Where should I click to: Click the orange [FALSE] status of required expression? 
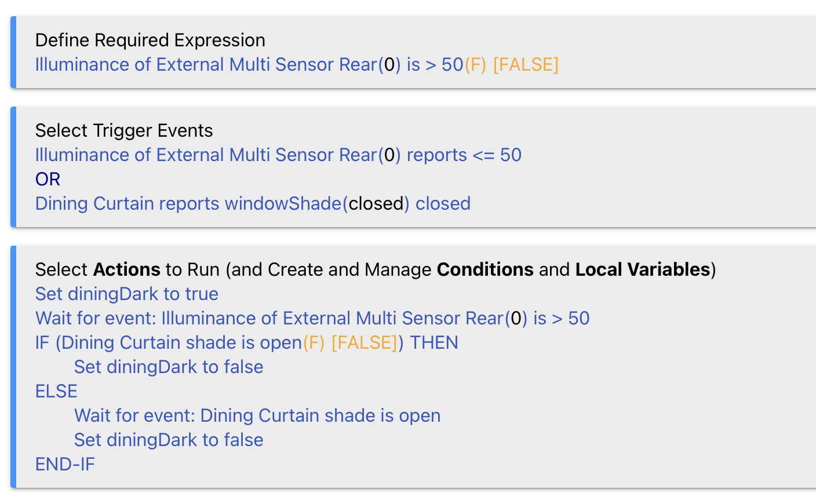click(x=526, y=64)
